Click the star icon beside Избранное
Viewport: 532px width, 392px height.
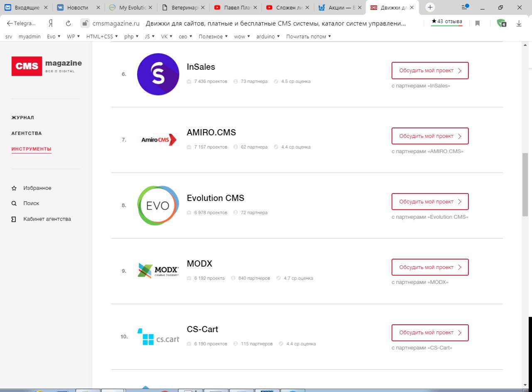pos(14,188)
